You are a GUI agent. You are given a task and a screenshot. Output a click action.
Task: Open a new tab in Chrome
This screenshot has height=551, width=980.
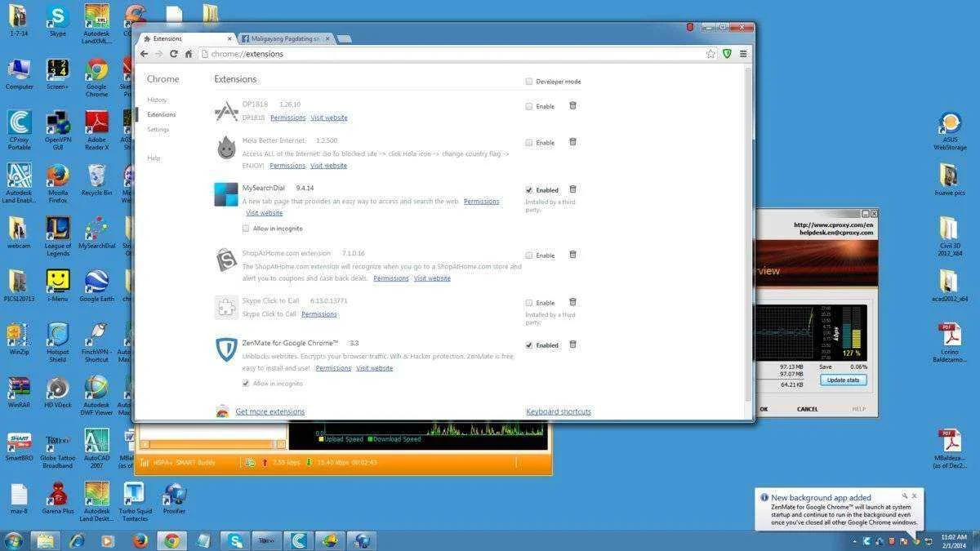tap(344, 38)
